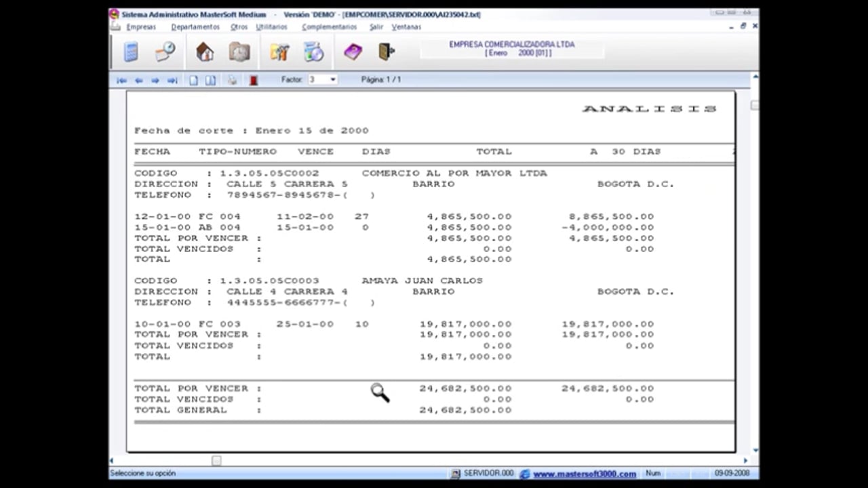The image size is (868, 488).
Task: Click the Num indicator in status bar
Action: tap(653, 474)
